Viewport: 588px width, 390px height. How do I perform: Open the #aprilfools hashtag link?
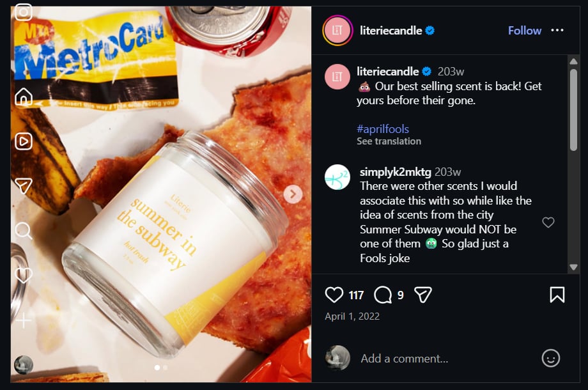click(x=383, y=129)
